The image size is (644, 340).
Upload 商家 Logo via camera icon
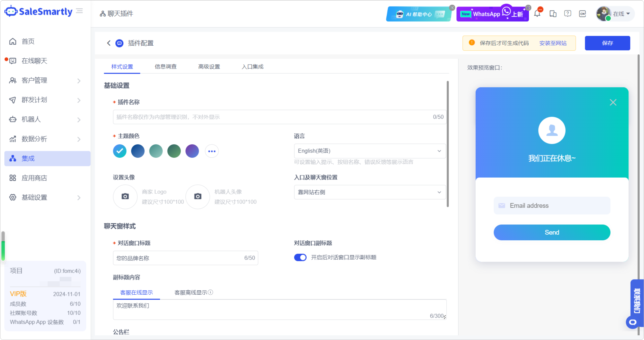[125, 197]
